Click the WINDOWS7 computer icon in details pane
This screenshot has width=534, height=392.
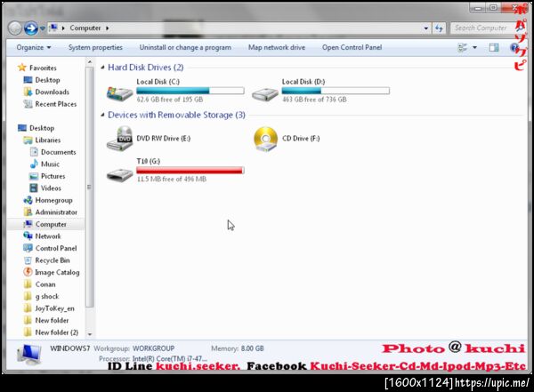(x=29, y=355)
